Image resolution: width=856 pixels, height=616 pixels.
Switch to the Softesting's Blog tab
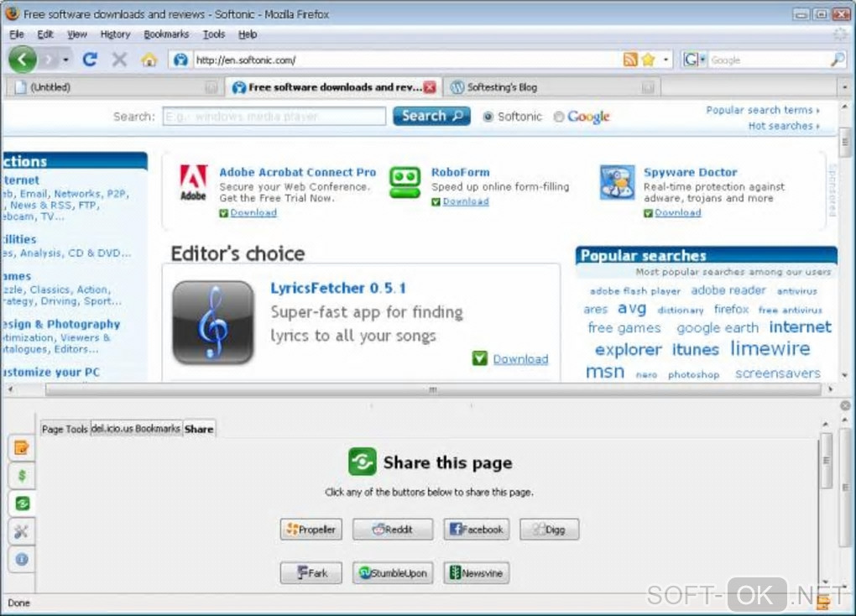551,86
